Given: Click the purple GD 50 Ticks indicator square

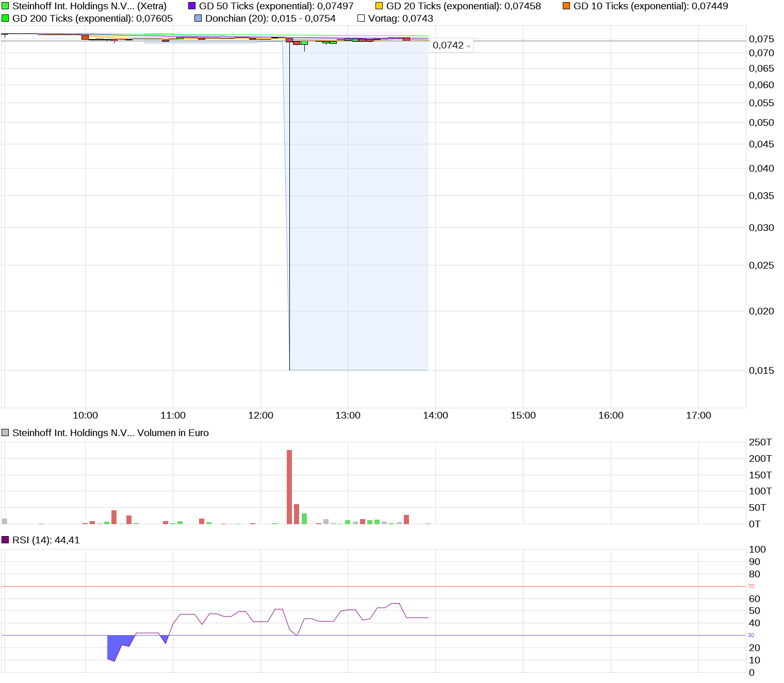Looking at the screenshot, I should pyautogui.click(x=191, y=6).
